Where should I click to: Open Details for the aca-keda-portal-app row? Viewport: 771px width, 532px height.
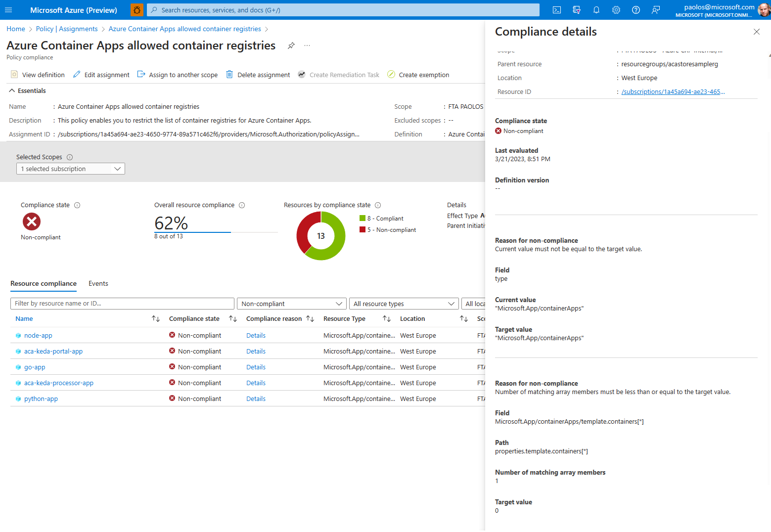coord(256,351)
